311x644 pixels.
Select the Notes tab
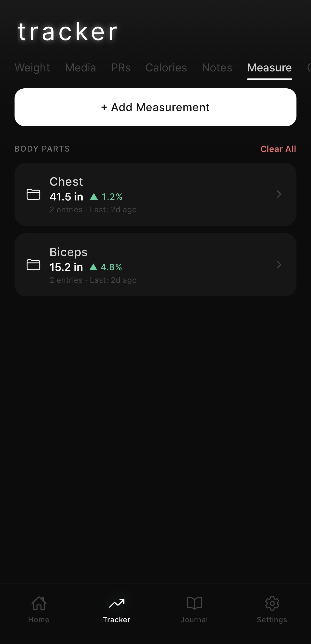tap(217, 68)
